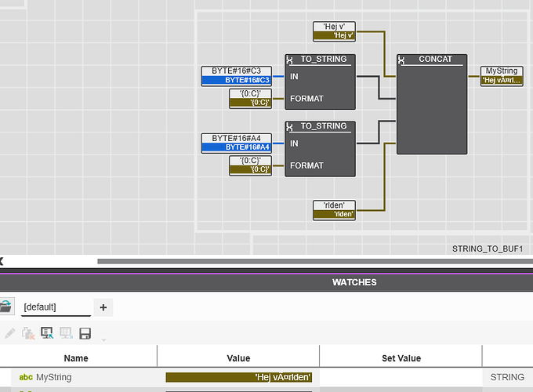Click the Set Value cell for MyString
Screen dimensions: 533x392
(x=401, y=377)
